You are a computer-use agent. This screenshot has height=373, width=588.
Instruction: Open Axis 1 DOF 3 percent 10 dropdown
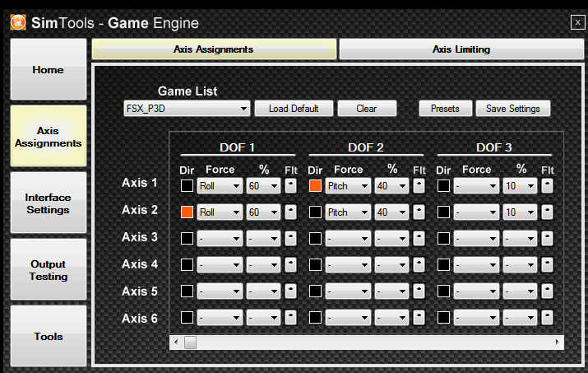click(520, 185)
